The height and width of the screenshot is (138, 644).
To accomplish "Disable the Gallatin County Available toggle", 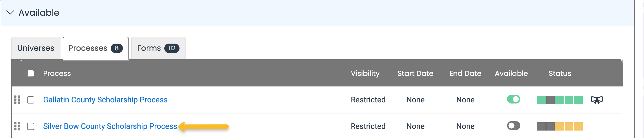I will click(x=513, y=99).
